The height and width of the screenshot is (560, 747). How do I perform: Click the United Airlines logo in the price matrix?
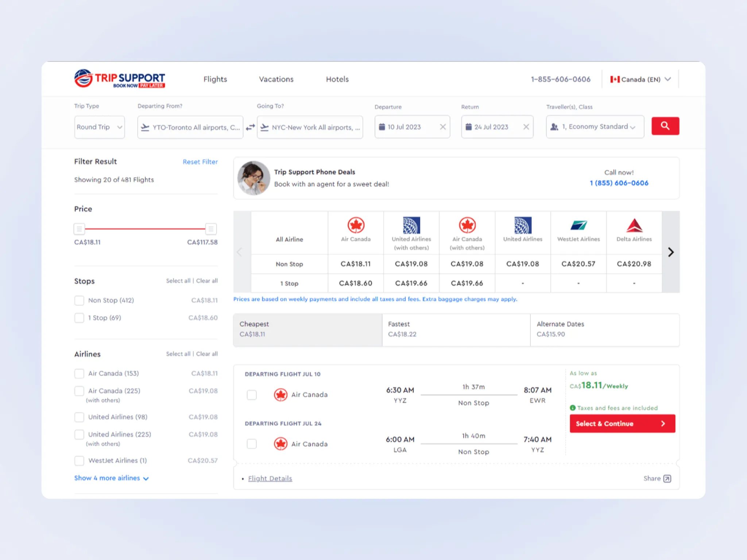411,225
